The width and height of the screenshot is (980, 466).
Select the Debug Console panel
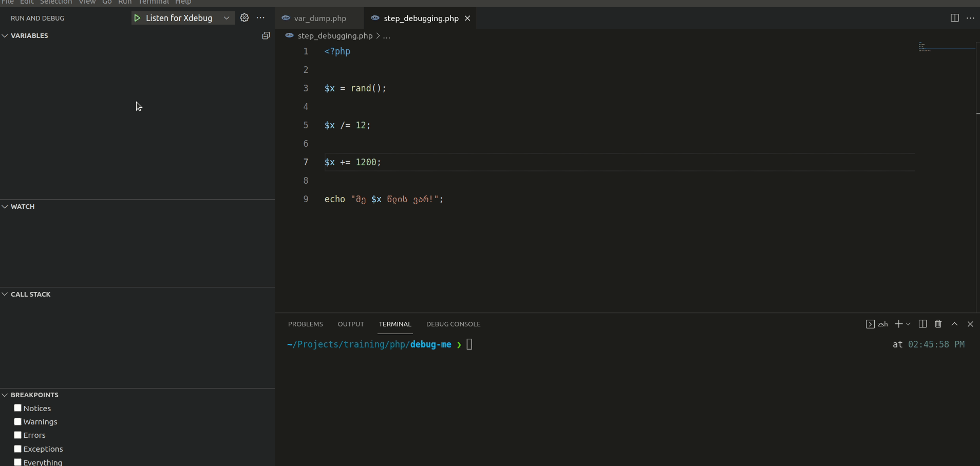[x=453, y=324]
